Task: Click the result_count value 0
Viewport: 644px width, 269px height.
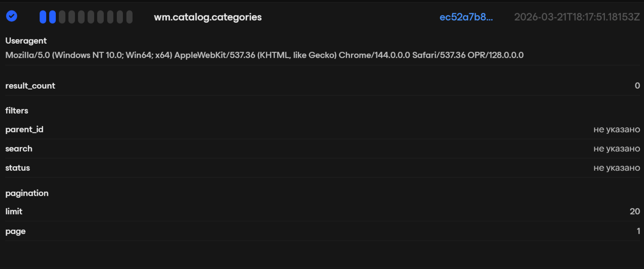Action: coord(637,86)
